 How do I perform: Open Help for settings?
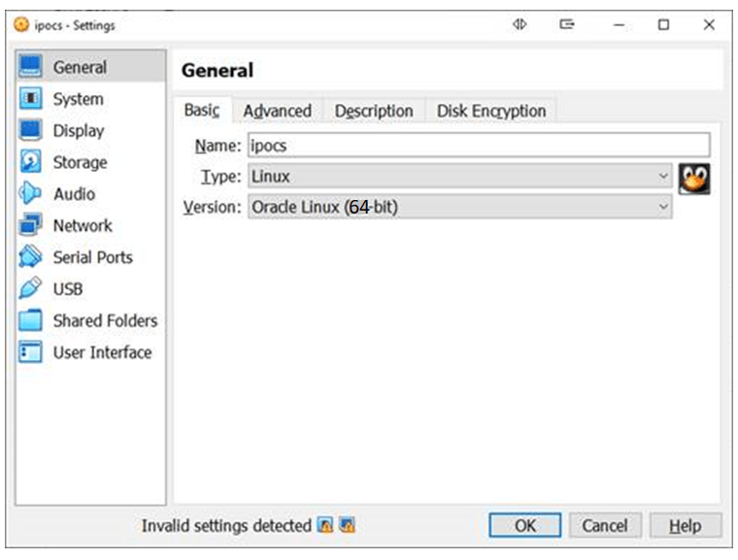(686, 525)
